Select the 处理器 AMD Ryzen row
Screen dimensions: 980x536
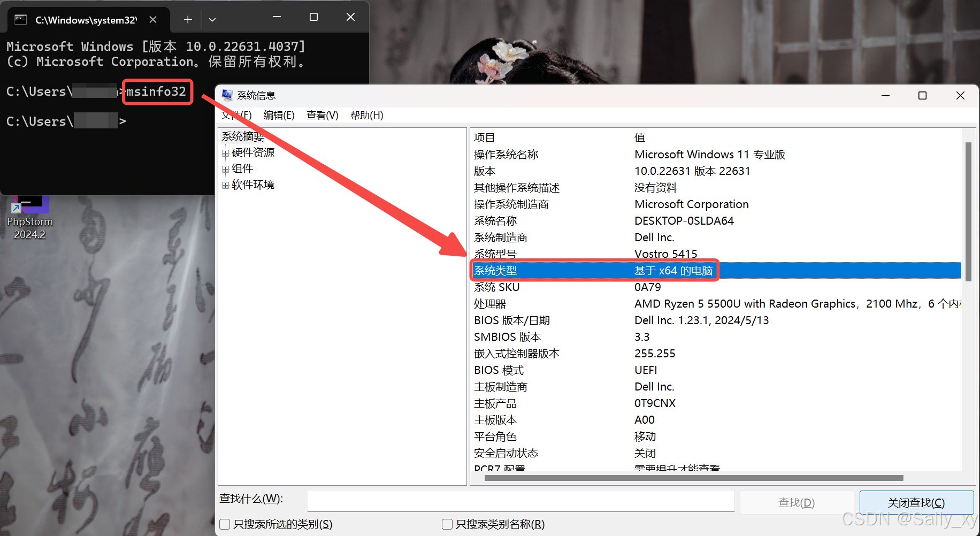tap(716, 304)
